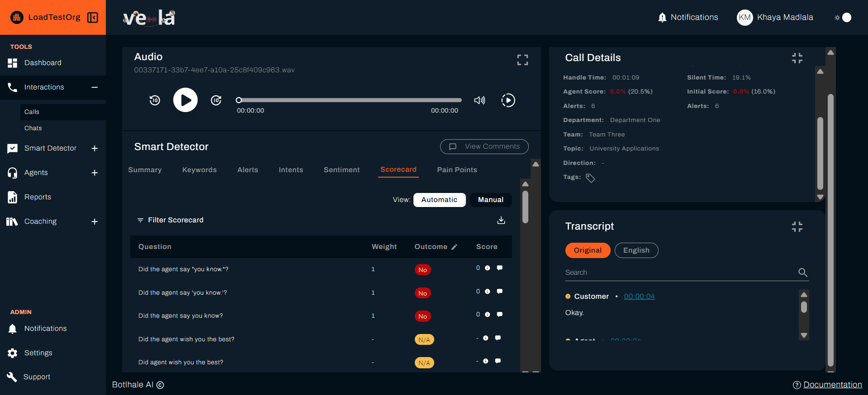Switch transcript to English

tap(636, 250)
